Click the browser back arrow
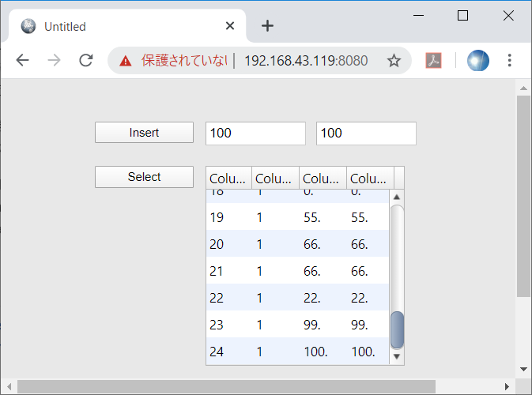Image resolution: width=532 pixels, height=395 pixels. (x=22, y=60)
